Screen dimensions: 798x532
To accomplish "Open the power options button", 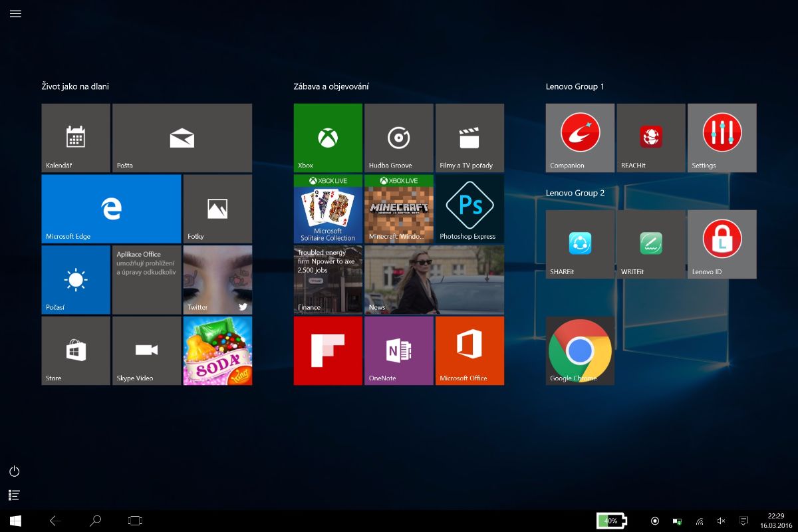I will click(15, 471).
